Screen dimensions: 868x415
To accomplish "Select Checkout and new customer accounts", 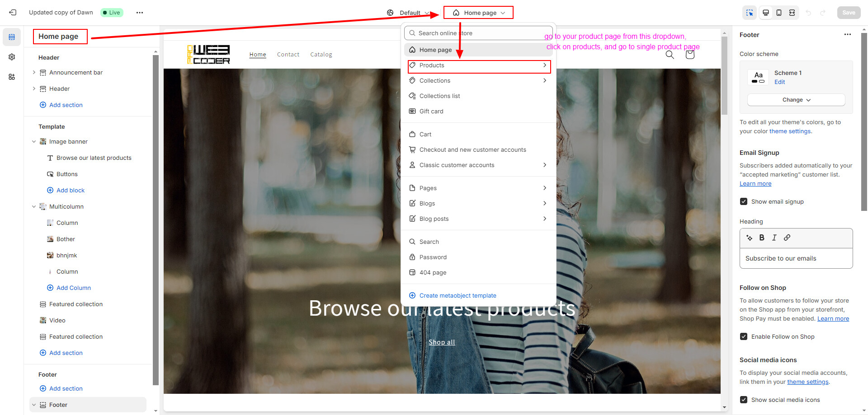I will coord(478,150).
